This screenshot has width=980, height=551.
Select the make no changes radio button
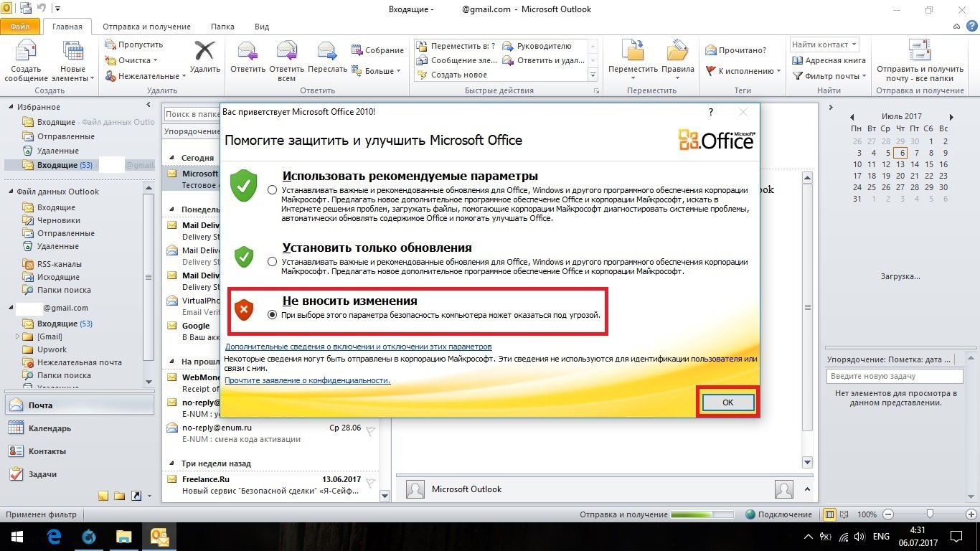[272, 315]
